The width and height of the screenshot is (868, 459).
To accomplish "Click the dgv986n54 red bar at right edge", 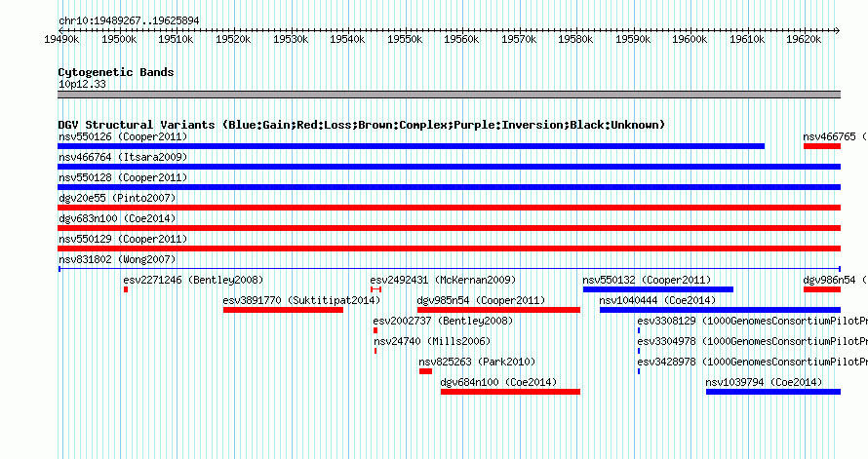I will click(822, 289).
